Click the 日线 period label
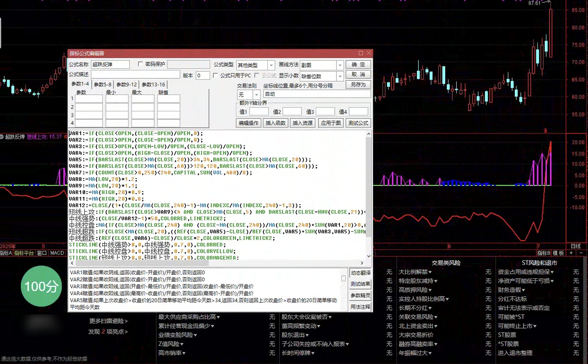The image size is (588, 364). pos(576,246)
